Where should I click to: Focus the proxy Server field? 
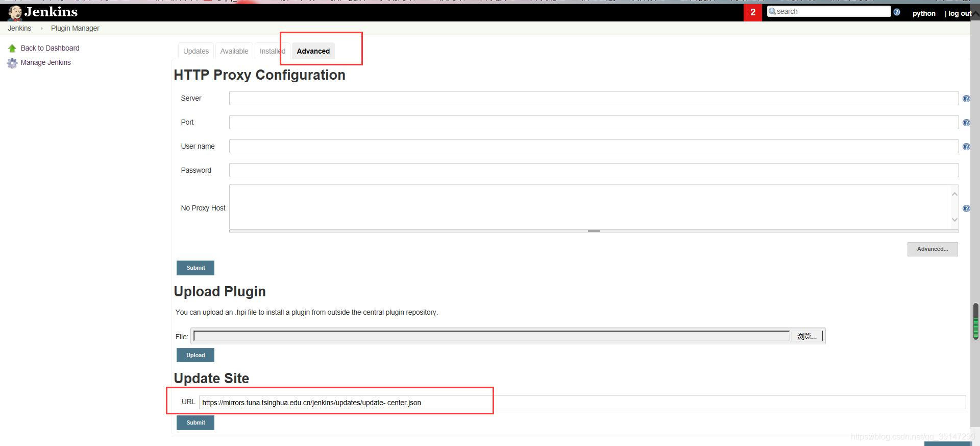point(594,98)
